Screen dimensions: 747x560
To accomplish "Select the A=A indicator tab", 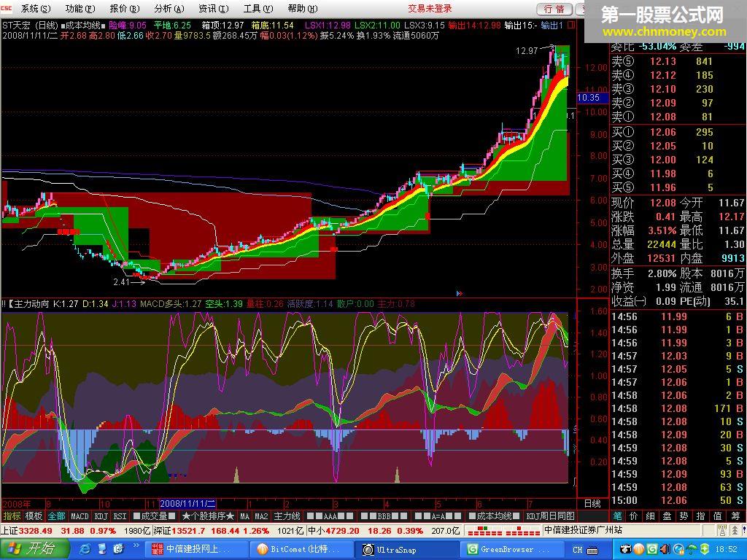I will [x=437, y=516].
